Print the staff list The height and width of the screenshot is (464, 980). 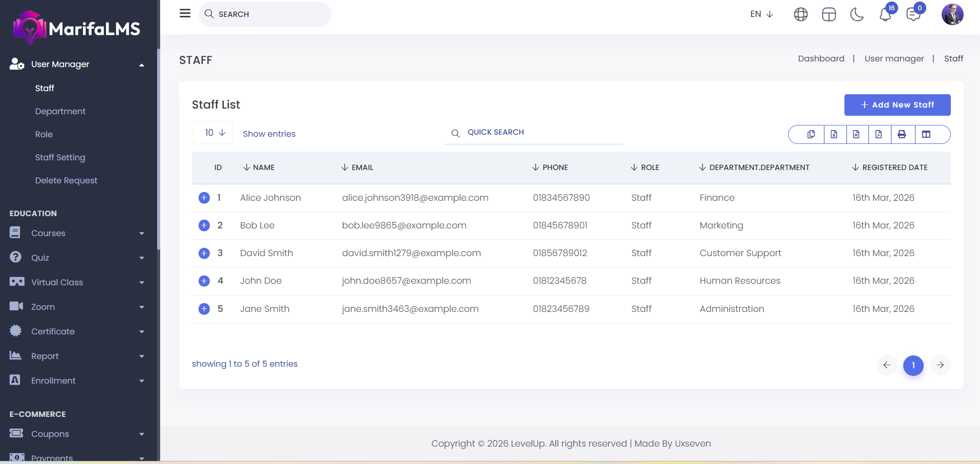[x=902, y=134]
